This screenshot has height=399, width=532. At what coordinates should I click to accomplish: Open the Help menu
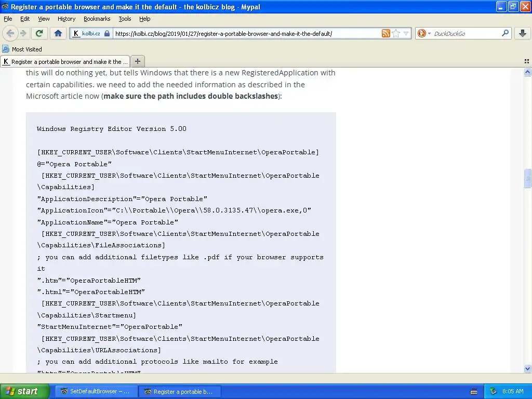coord(144,19)
